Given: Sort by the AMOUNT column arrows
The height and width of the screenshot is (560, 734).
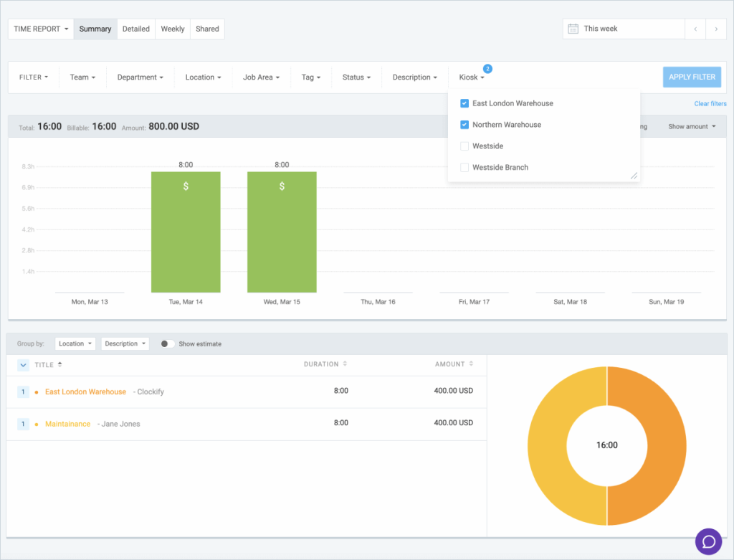Looking at the screenshot, I should tap(471, 364).
